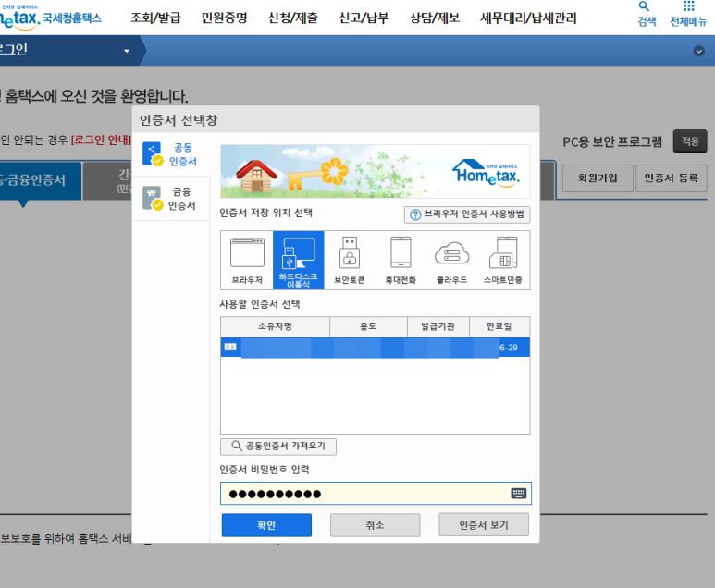The width and height of the screenshot is (715, 588).
Task: Select the 휴대전화 storage location
Action: pyautogui.click(x=401, y=261)
